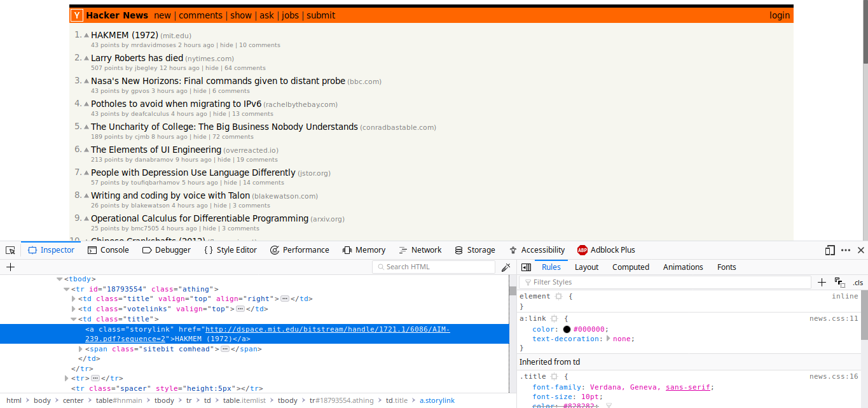The image size is (868, 408).
Task: Open the submit page link
Action: coord(321,15)
